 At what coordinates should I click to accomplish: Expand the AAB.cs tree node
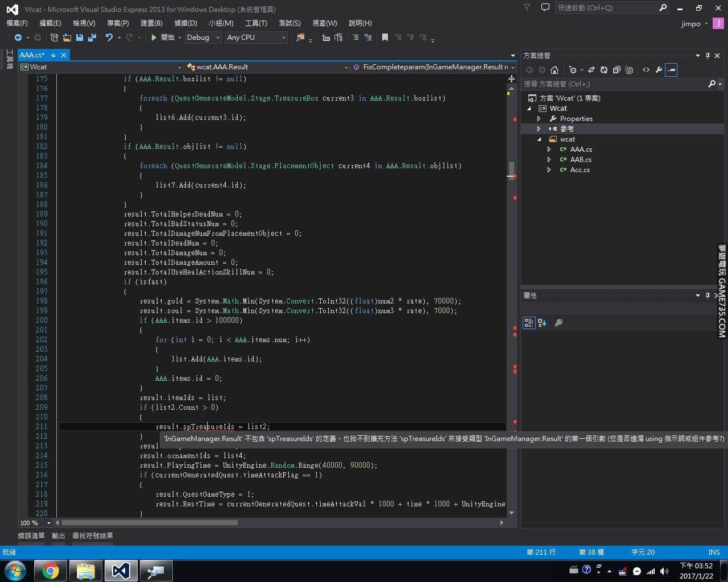click(549, 160)
